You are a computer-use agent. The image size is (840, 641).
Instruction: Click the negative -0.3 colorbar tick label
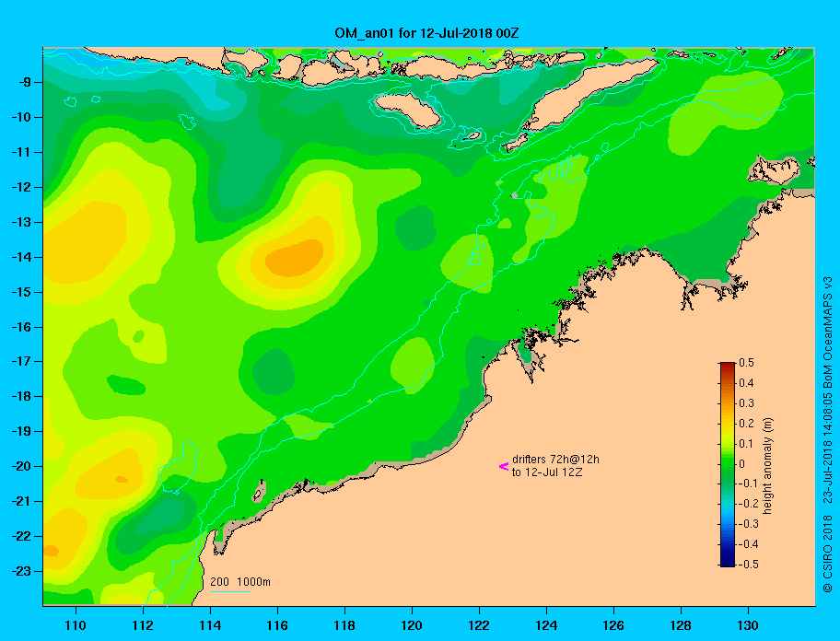click(x=749, y=524)
